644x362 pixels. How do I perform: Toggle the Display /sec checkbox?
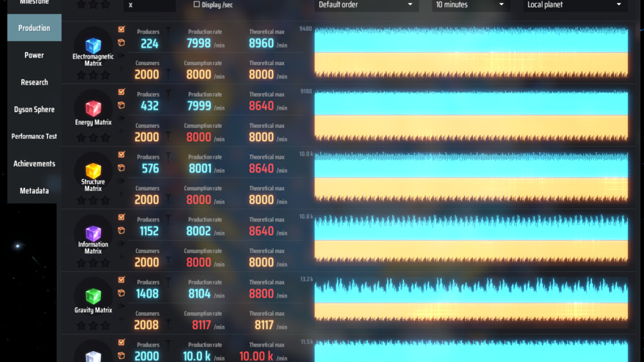(197, 4)
